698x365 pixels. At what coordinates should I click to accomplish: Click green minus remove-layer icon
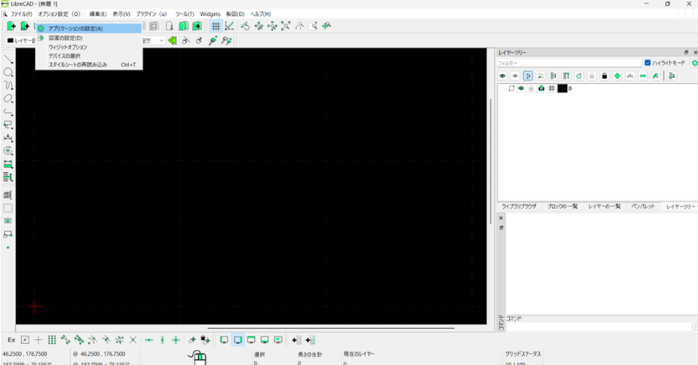coord(643,76)
